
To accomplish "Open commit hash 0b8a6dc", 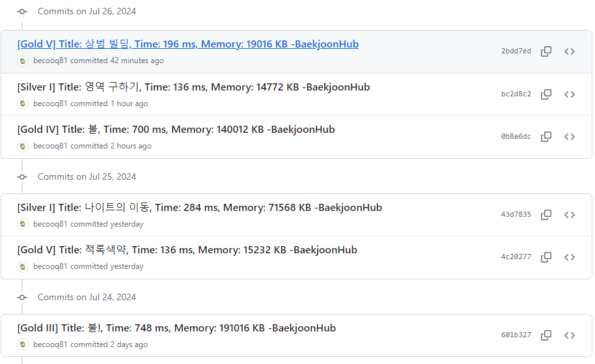I will coord(516,137).
